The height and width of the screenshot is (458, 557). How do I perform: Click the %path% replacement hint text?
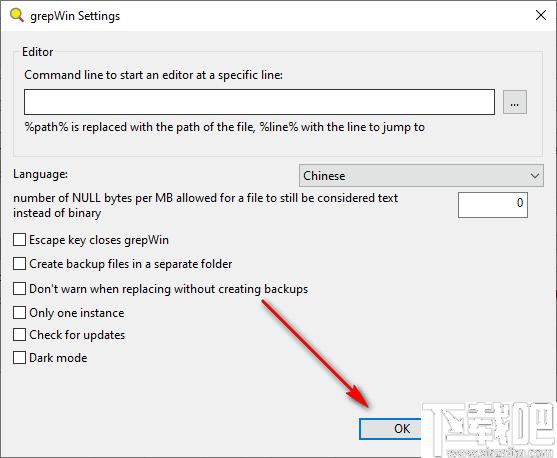pyautogui.click(x=225, y=127)
